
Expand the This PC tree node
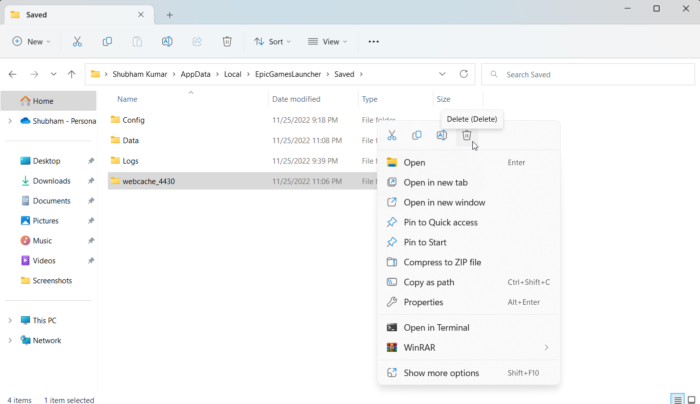10,321
